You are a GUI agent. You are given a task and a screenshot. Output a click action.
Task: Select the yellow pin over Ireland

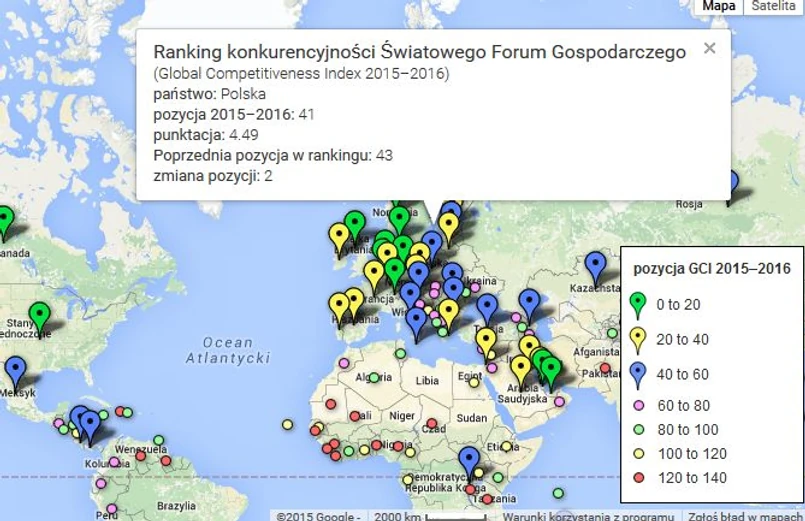[x=339, y=238]
